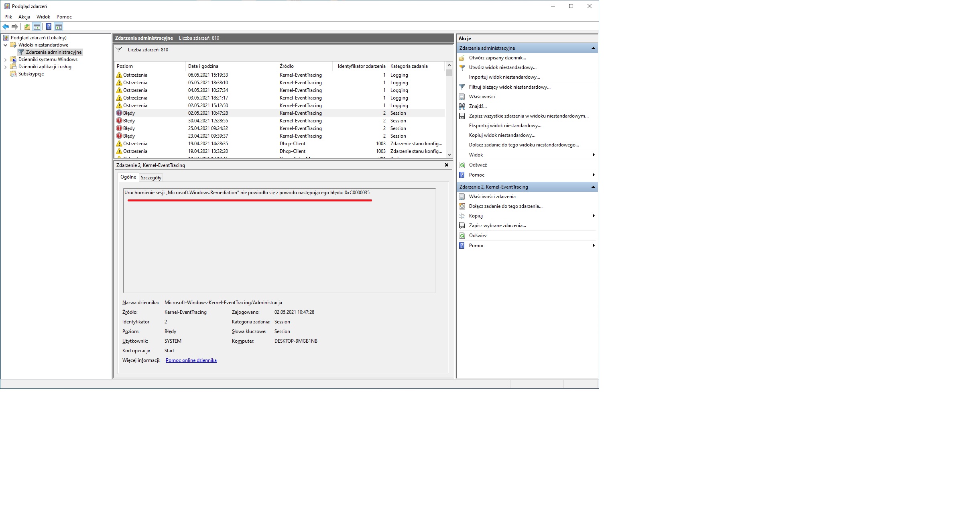Screen dimensions: 980x512
Task: Collapse the Zdarzenie 2, Kernel-EventTracing actions section
Action: pos(593,187)
